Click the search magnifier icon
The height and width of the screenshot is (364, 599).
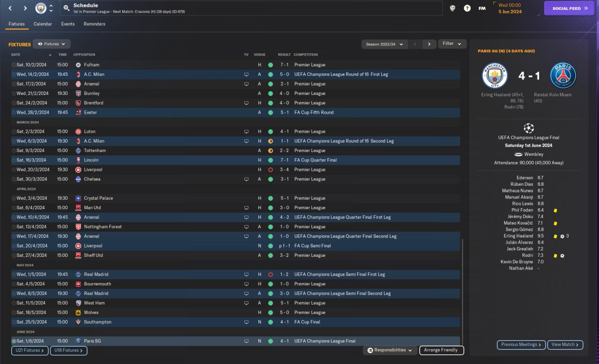tap(66, 8)
